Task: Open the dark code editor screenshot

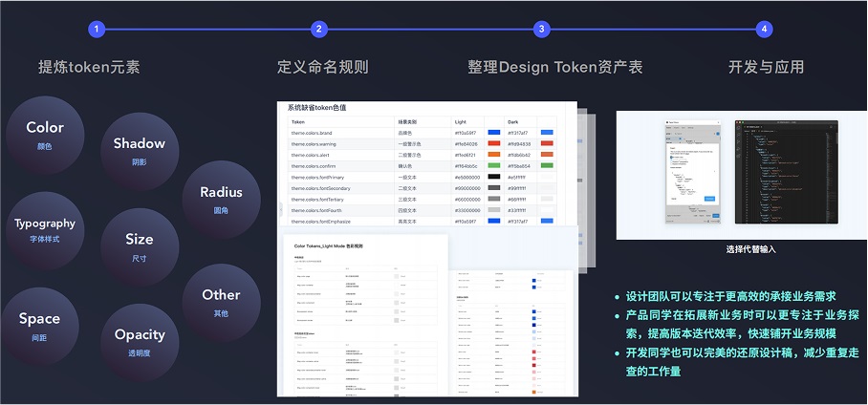Action: pos(786,172)
